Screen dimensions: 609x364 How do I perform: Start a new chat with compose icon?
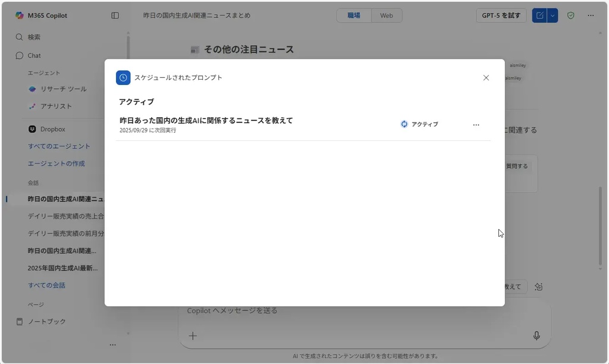point(539,15)
